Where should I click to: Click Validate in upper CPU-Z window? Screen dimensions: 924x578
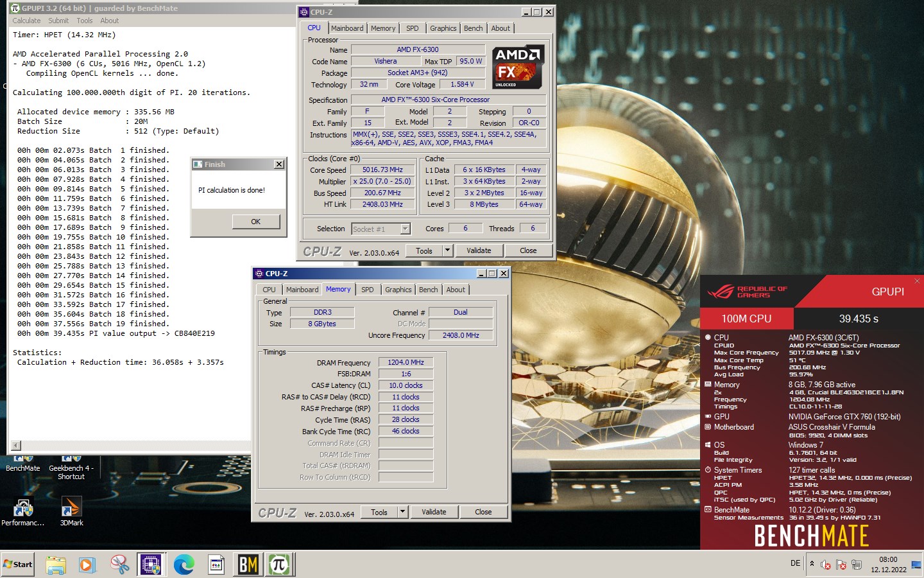[x=479, y=250]
